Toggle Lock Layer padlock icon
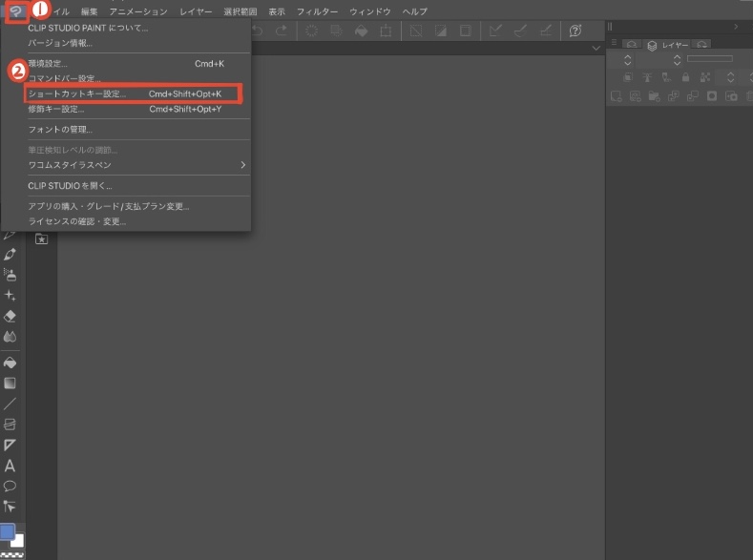The height and width of the screenshot is (560, 753). tap(686, 76)
